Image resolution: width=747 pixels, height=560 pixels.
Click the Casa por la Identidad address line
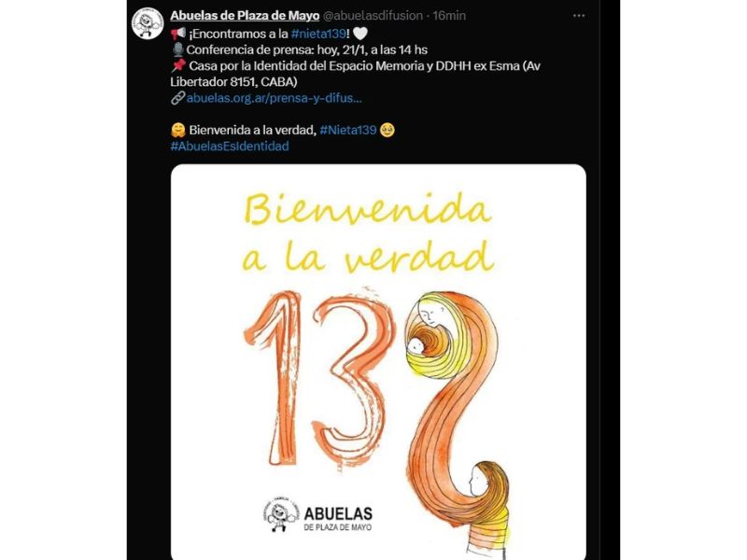(x=356, y=74)
